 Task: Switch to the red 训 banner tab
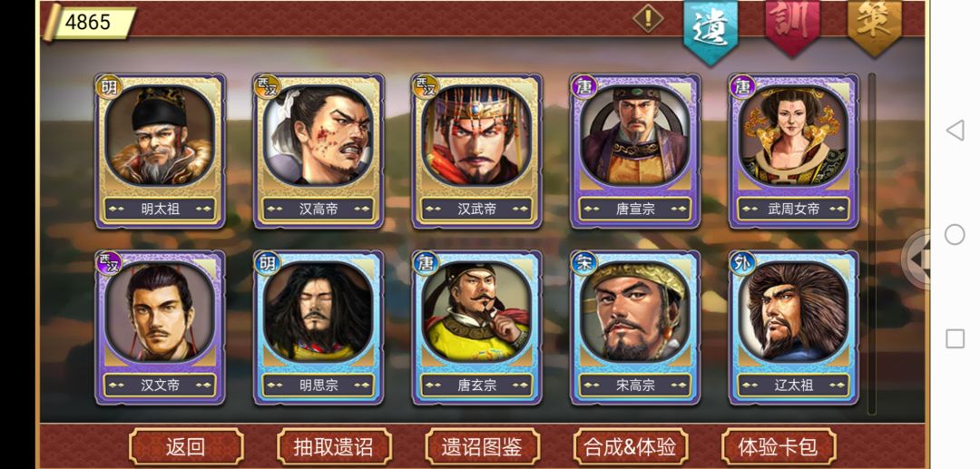[x=792, y=25]
